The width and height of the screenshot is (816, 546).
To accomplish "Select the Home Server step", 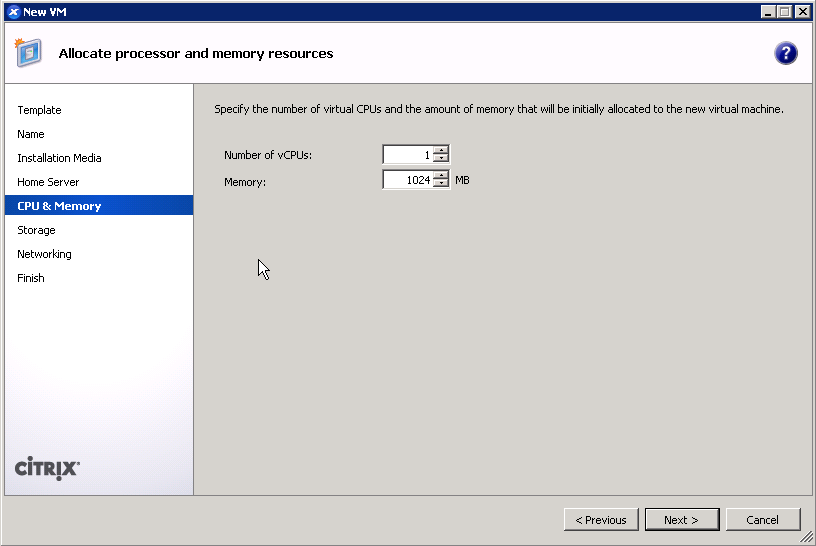I will tap(48, 182).
